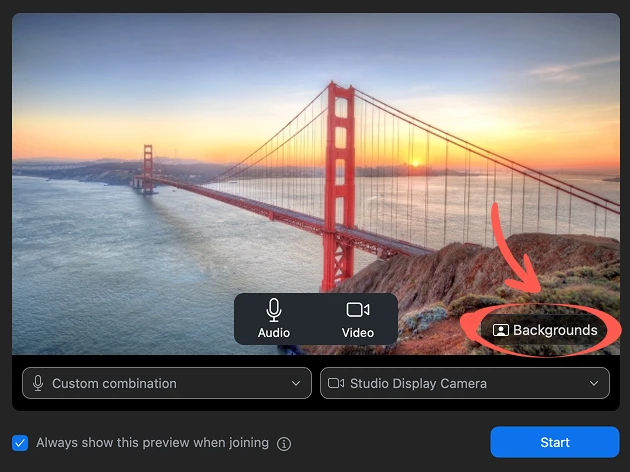The image size is (630, 472).
Task: Open the Backgrounds picker
Action: click(x=545, y=330)
